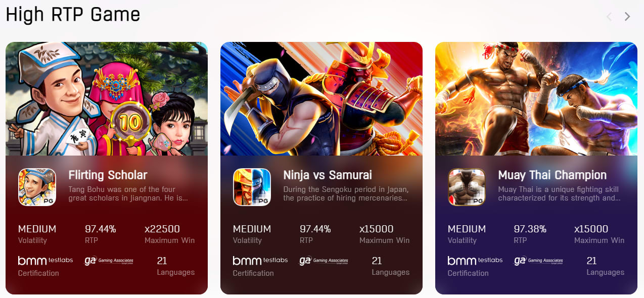Click the Flirting Scholar PG game icon

[37, 187]
